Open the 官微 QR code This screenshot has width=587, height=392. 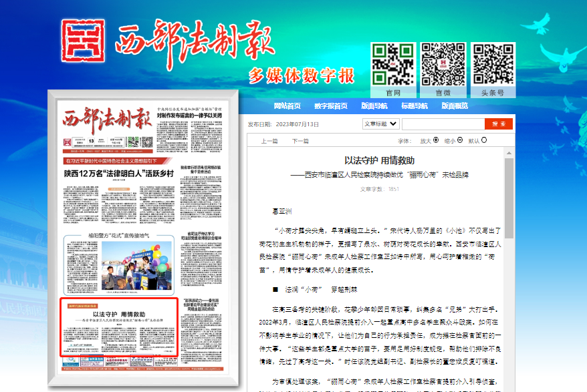[x=443, y=64]
